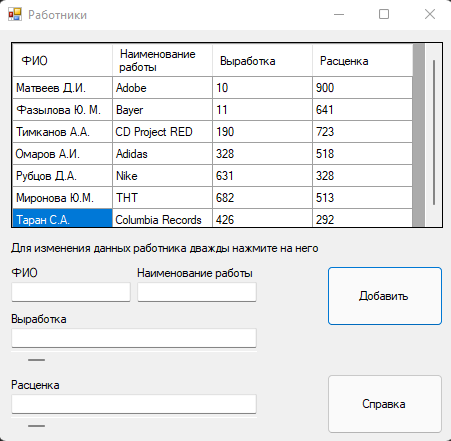Maximize the Работники window

pos(384,14)
